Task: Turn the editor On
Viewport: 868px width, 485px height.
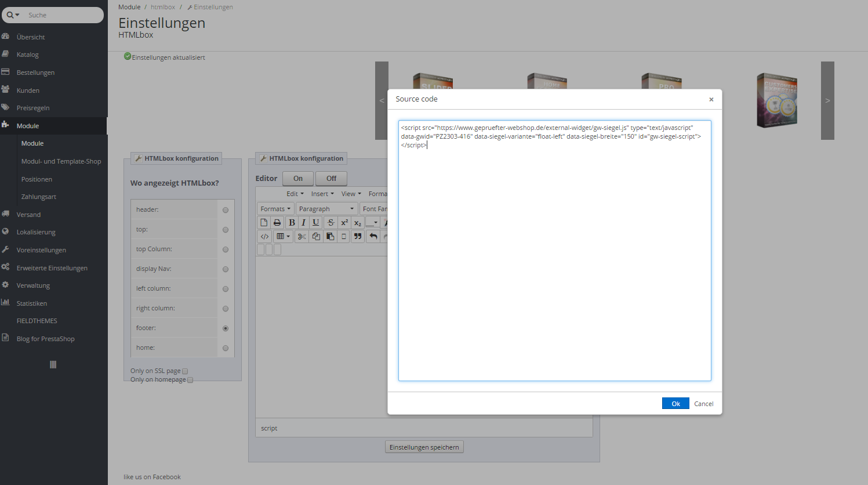Action: pos(298,179)
